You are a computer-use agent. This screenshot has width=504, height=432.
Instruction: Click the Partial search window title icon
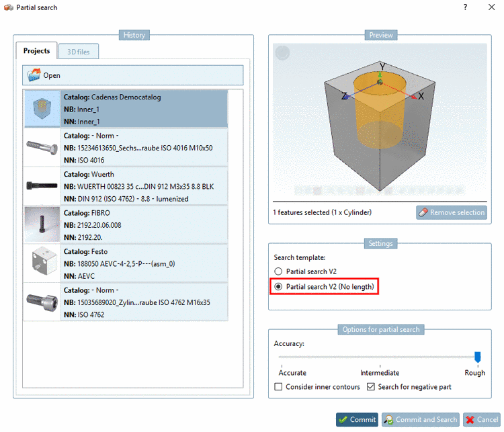click(x=8, y=7)
